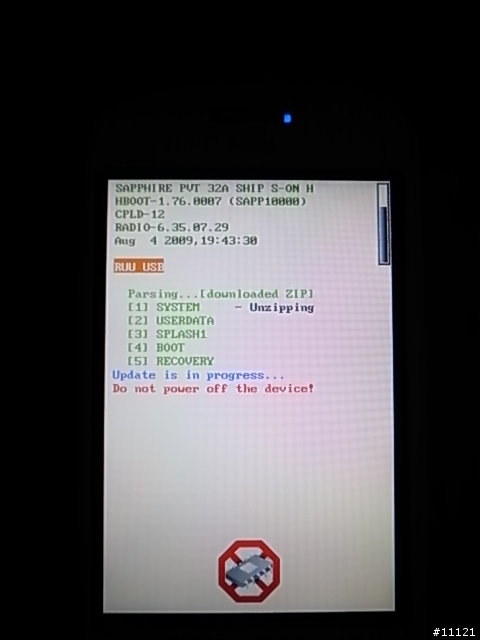Click 'SAPPHIRE PVT 32A SHIP S-ON H' line
The width and height of the screenshot is (480, 640).
tap(214, 188)
